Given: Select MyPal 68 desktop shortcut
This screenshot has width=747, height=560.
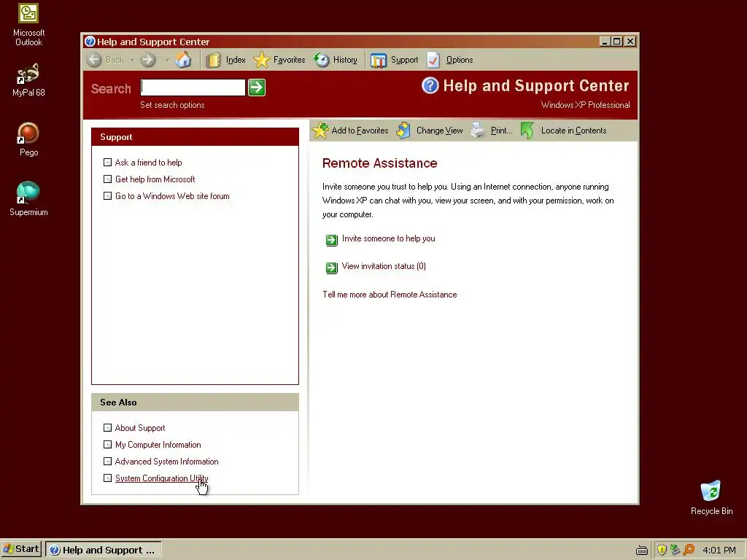Looking at the screenshot, I should pos(28,79).
